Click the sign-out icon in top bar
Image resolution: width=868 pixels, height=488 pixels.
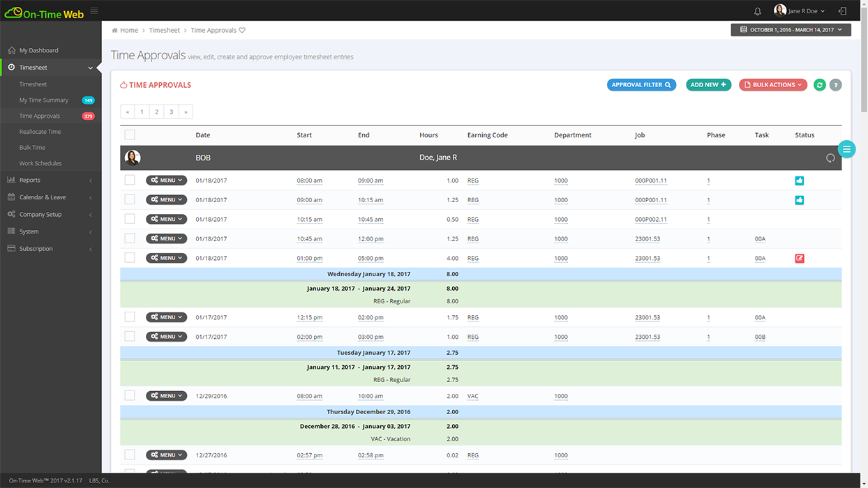(x=842, y=10)
